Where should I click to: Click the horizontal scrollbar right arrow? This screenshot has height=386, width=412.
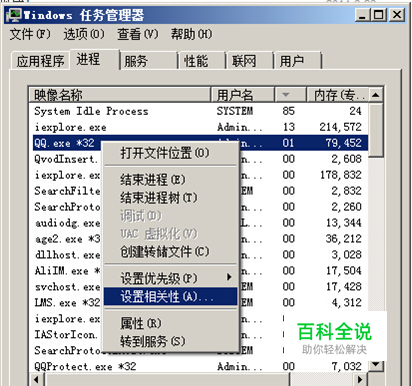pos(360,379)
